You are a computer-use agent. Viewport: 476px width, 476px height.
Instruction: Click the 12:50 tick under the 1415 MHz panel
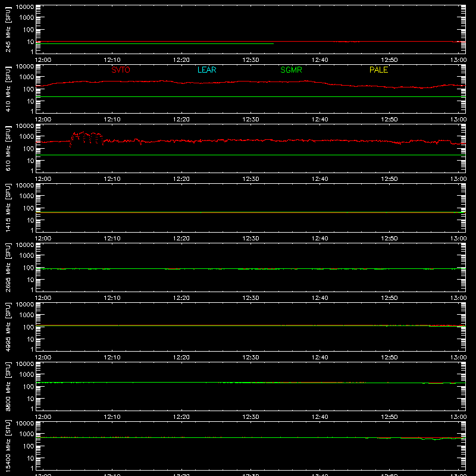389,239
